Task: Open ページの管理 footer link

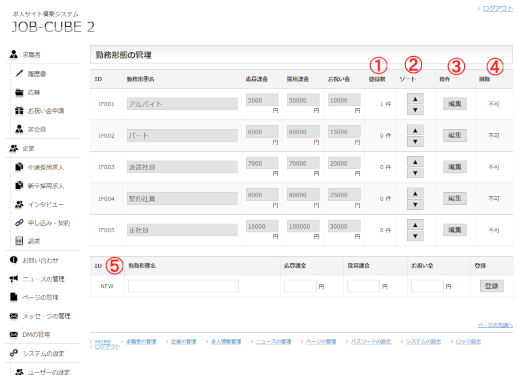Action: 321,341
